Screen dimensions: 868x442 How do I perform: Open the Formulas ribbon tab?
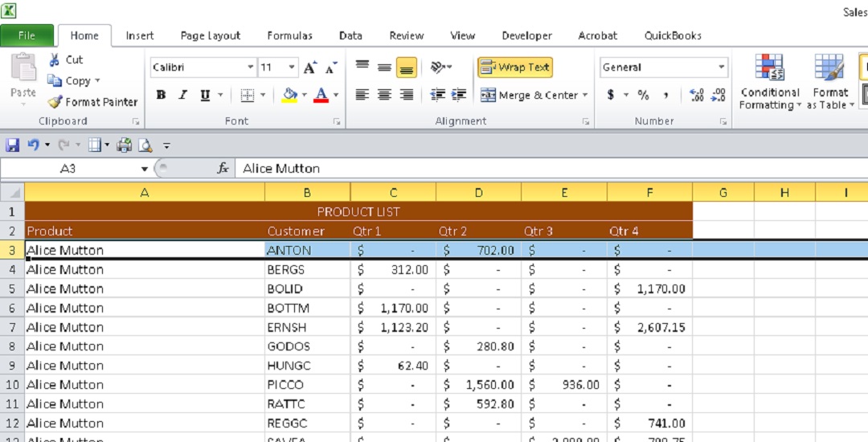[x=289, y=35]
